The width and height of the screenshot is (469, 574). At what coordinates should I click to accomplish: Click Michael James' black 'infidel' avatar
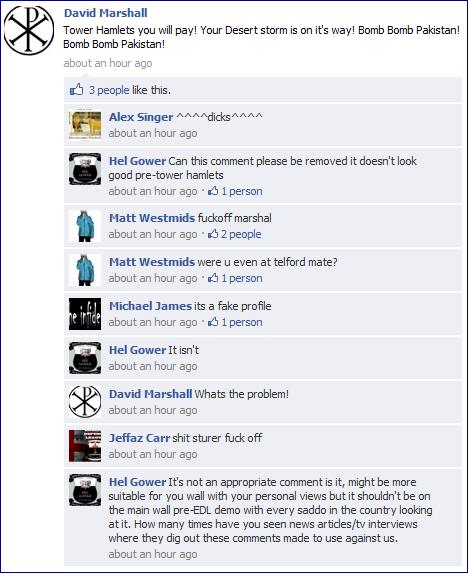point(85,314)
